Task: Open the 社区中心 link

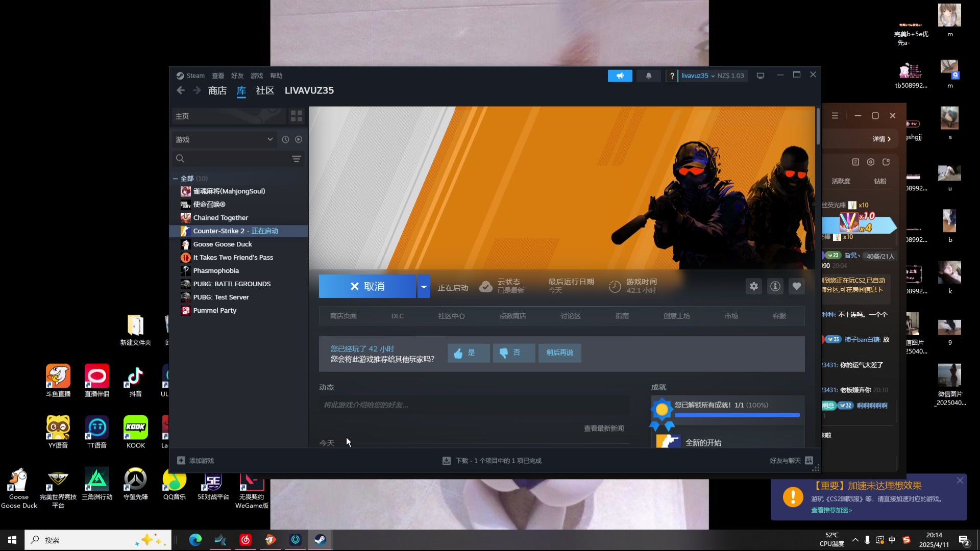Action: (451, 316)
